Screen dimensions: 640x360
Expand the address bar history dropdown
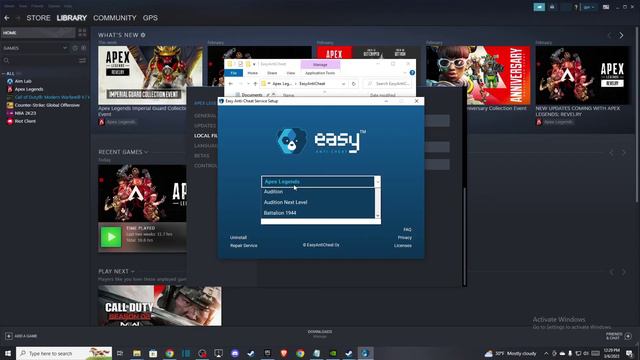[343, 84]
